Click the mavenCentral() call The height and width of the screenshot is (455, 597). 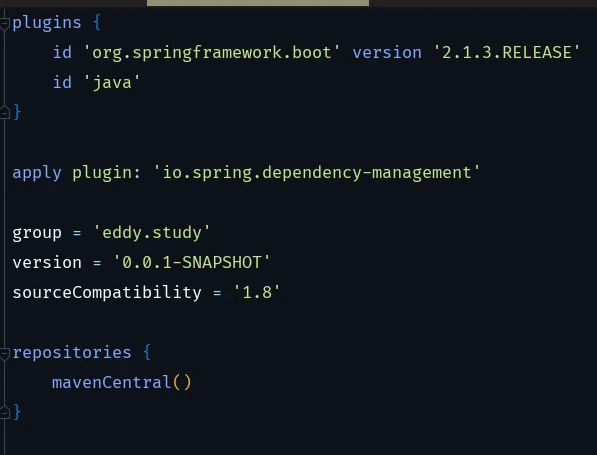pyautogui.click(x=122, y=383)
